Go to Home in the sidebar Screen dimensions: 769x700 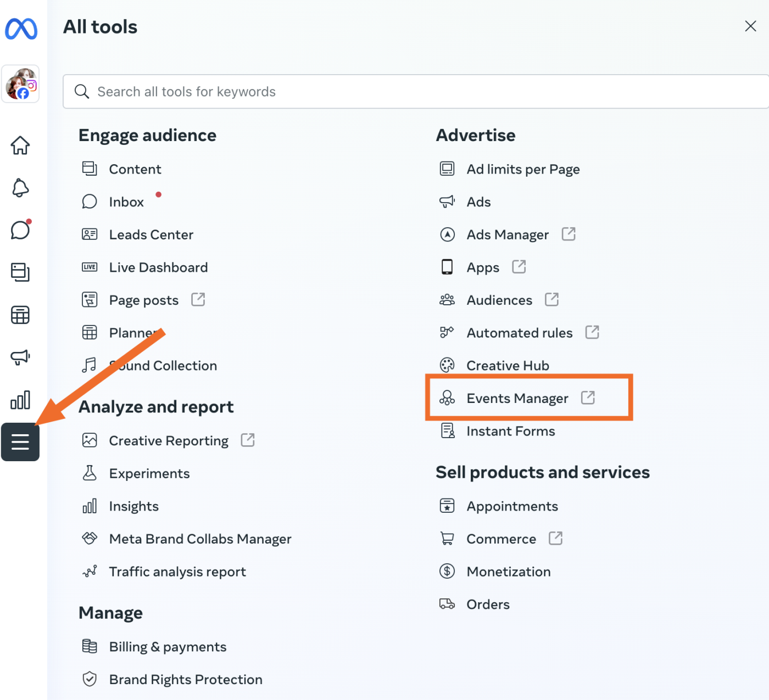(20, 145)
